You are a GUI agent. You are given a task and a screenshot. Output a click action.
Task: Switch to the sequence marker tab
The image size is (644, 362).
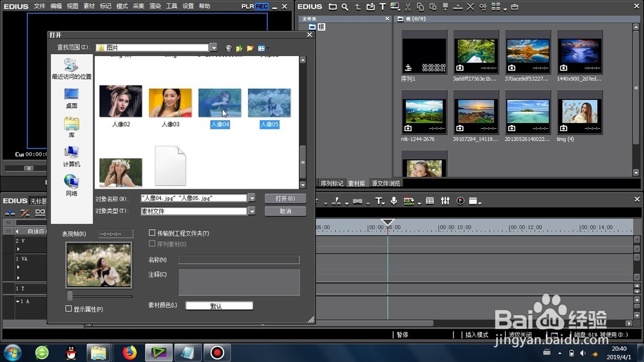coord(332,184)
